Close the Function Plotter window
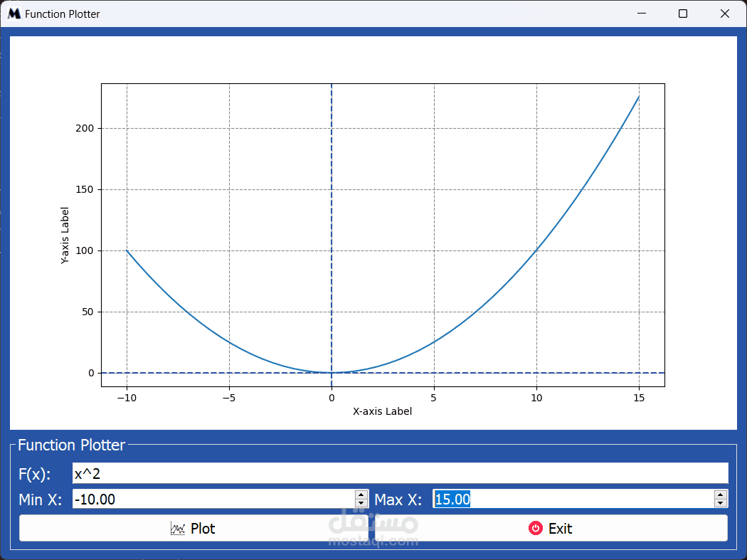Screen dimensions: 747x560 [x=725, y=14]
